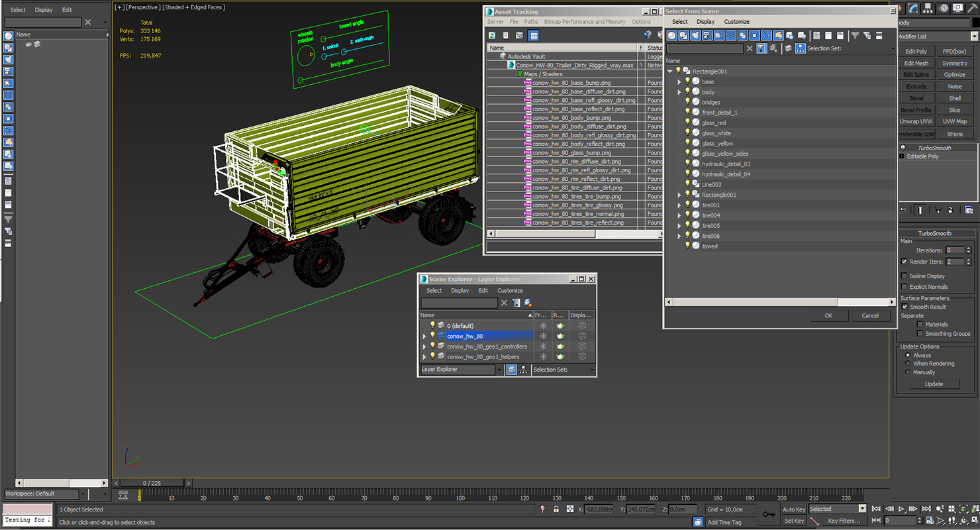
Task: Click hierarchy view icon at Layer Explorer bottom
Action: pyautogui.click(x=523, y=370)
